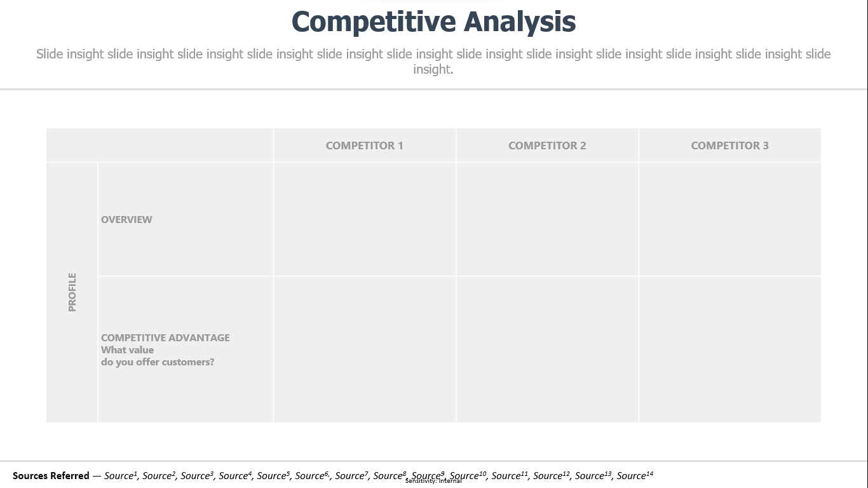Select the COMPETITOR 1 header cell
This screenshot has width=868, height=488.
(x=365, y=146)
